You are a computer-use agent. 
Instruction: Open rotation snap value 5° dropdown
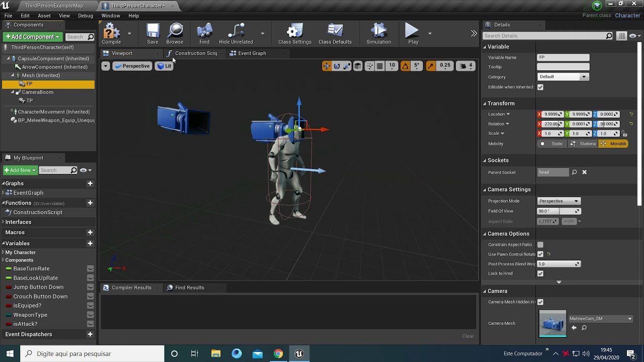point(417,66)
